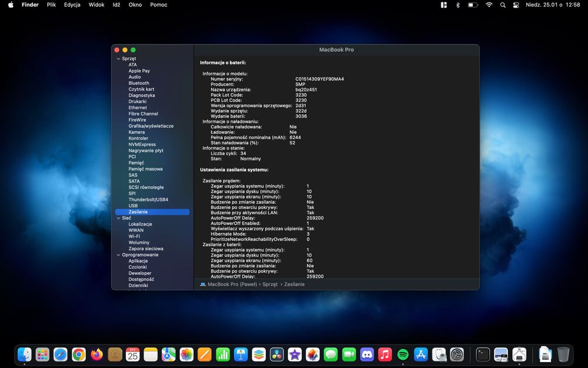Image resolution: width=588 pixels, height=368 pixels.
Task: Select Aplikacje in the sidebar
Action: coord(138,261)
